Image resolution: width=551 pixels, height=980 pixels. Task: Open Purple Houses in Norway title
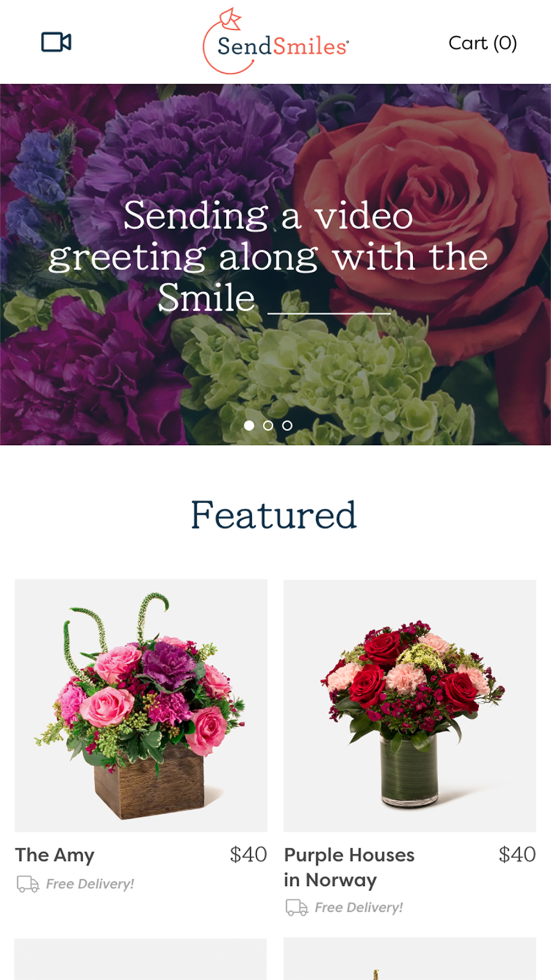(x=349, y=868)
